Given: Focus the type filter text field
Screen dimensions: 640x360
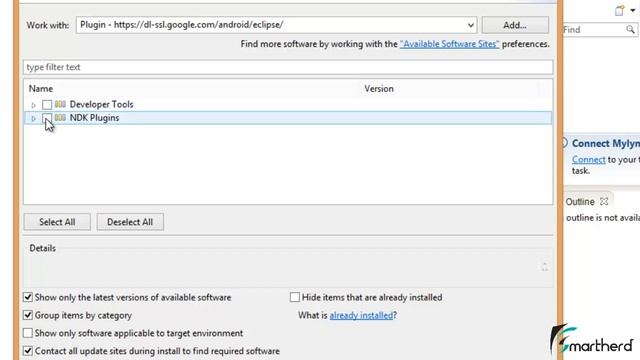Looking at the screenshot, I should (288, 67).
